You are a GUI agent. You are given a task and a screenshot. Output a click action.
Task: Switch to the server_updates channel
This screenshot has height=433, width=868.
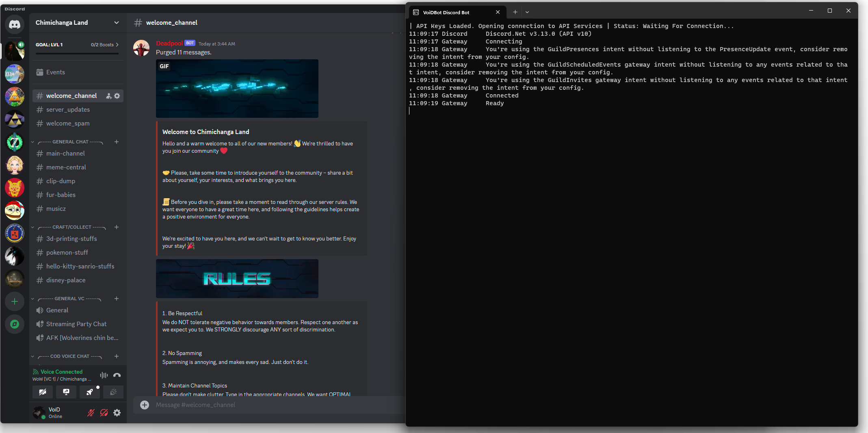(x=78, y=110)
